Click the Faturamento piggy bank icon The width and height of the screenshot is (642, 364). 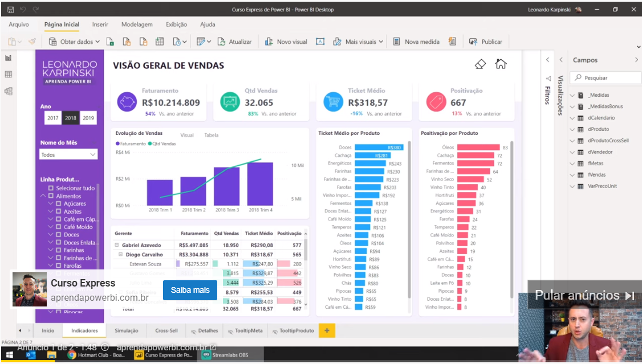(127, 102)
